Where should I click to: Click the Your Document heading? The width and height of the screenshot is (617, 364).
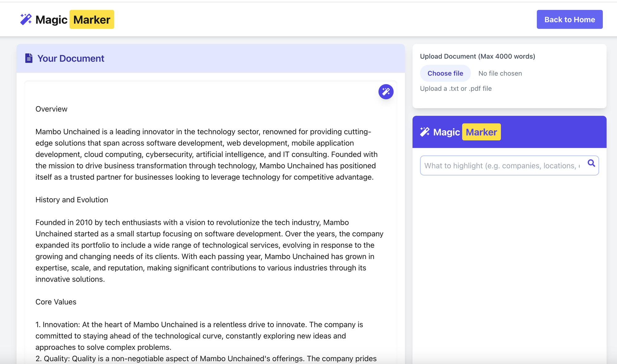[x=71, y=58]
